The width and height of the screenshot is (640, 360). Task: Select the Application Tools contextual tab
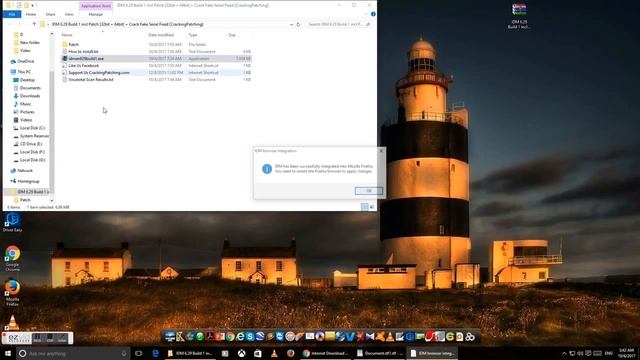(96, 6)
